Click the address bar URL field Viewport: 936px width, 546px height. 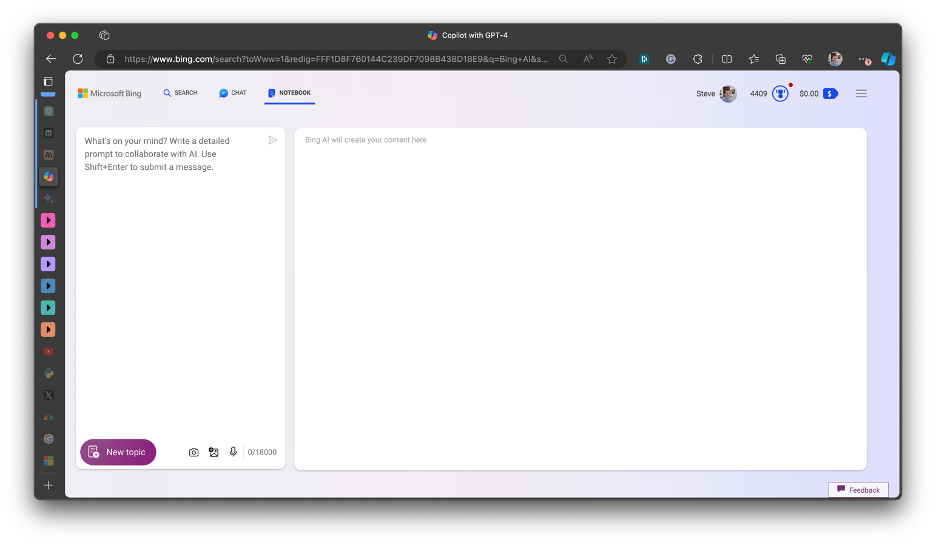[x=335, y=58]
